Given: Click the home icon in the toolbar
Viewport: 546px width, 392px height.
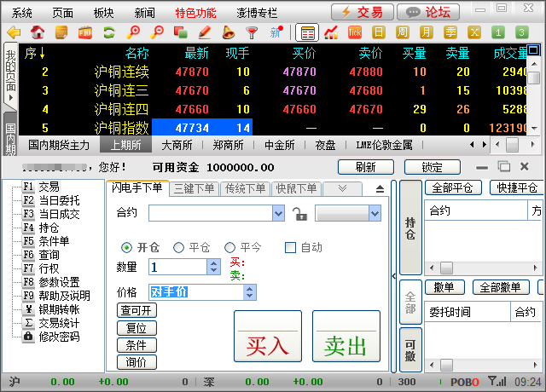Looking at the screenshot, I should (x=38, y=33).
